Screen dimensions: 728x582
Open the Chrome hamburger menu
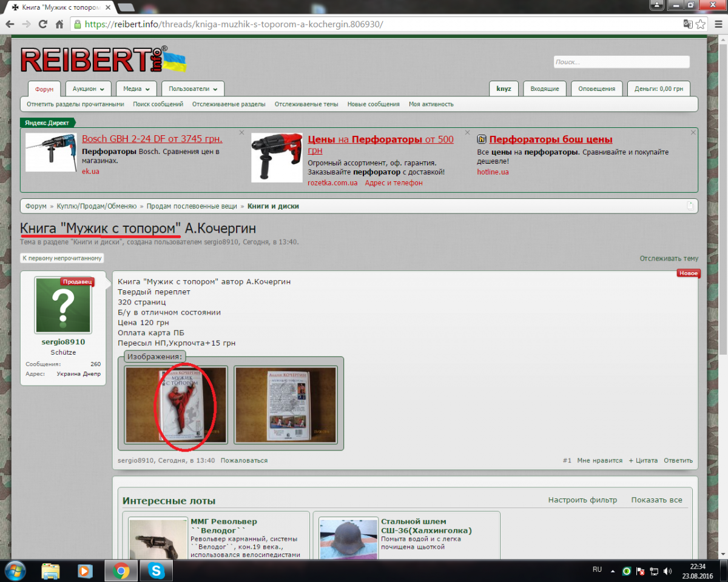tap(716, 24)
